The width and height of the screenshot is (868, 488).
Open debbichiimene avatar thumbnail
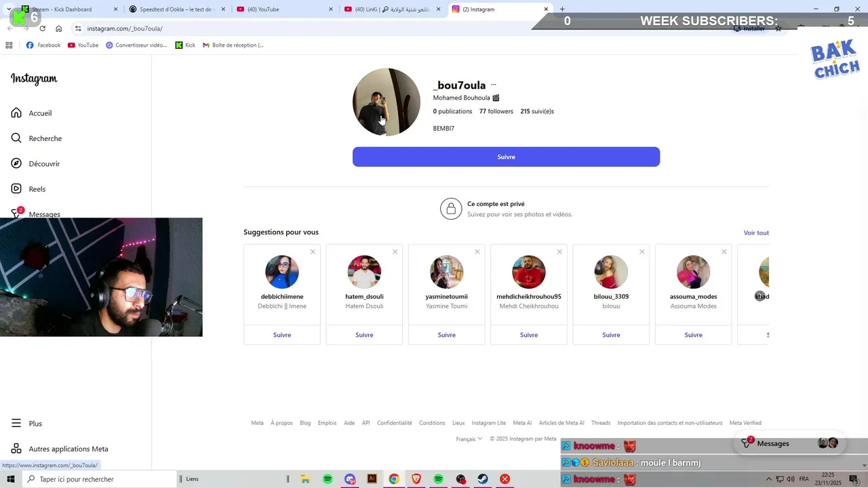[x=282, y=272]
